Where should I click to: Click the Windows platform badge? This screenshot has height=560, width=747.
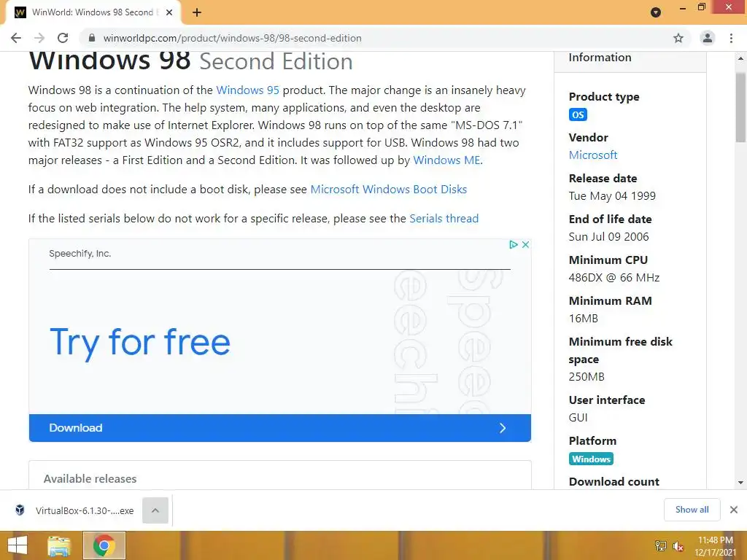coord(591,459)
